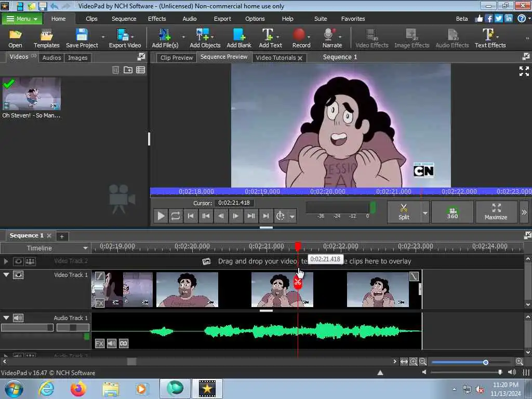The height and width of the screenshot is (399, 532).
Task: Open the Split options dropdown arrow
Action: coord(425,212)
